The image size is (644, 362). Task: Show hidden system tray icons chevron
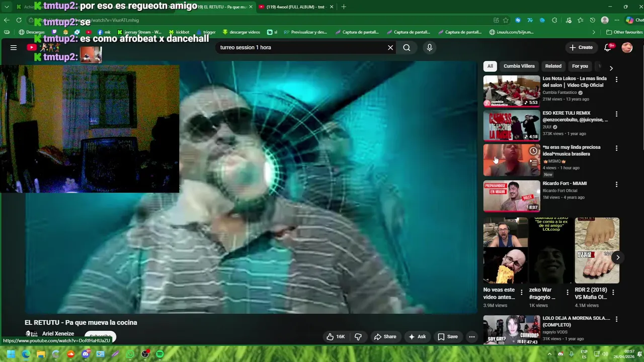click(549, 354)
